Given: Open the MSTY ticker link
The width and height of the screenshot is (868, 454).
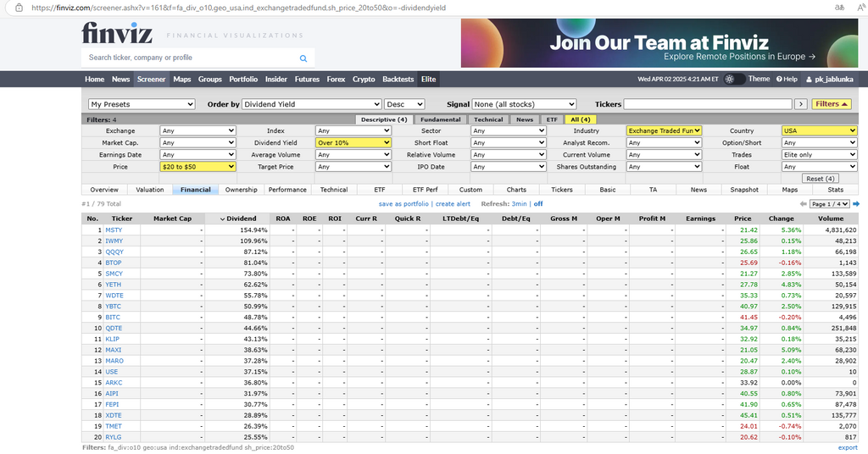Looking at the screenshot, I should coord(114,230).
